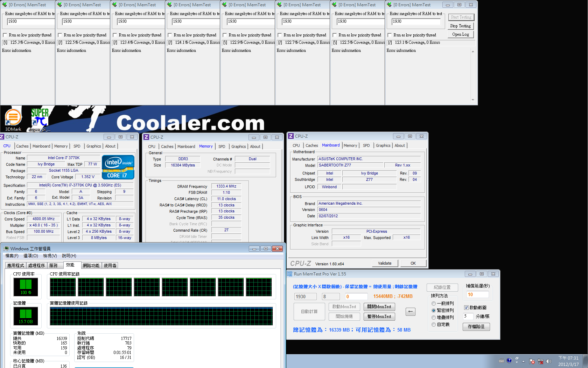Click the 關閉MemTest button
The width and height of the screenshot is (588, 368).
(x=379, y=307)
